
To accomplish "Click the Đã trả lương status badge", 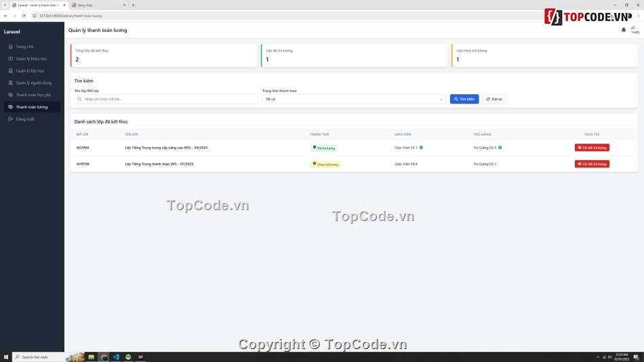I will click(323, 148).
